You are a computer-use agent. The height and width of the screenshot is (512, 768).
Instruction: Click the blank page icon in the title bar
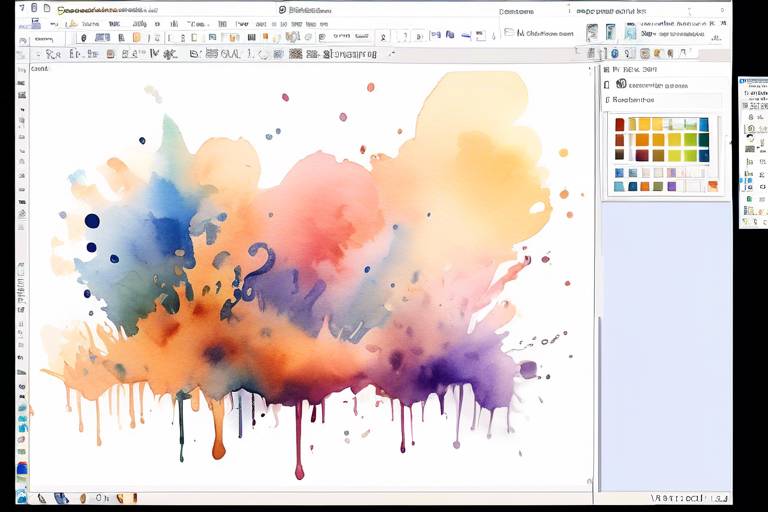[x=47, y=8]
